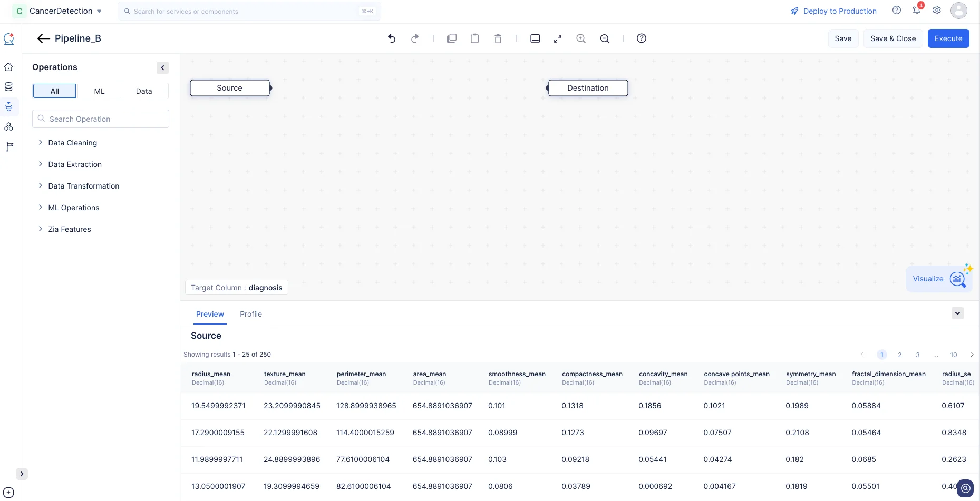Click the concave points_mean column header
This screenshot has height=501, width=980.
coord(736,374)
